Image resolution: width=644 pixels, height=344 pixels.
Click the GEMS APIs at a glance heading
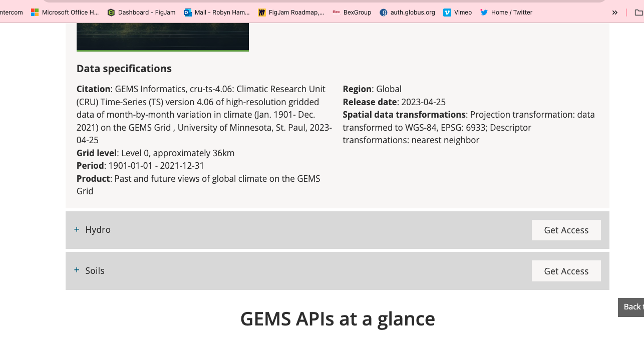338,319
